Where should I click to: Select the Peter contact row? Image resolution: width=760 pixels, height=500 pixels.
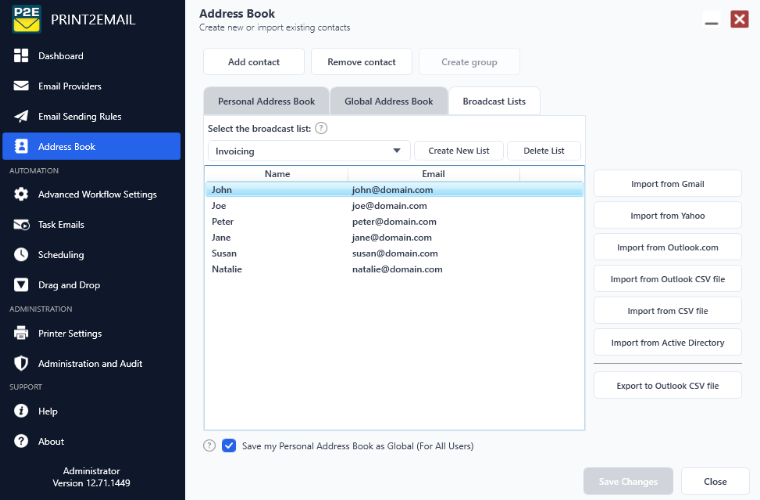pos(395,221)
